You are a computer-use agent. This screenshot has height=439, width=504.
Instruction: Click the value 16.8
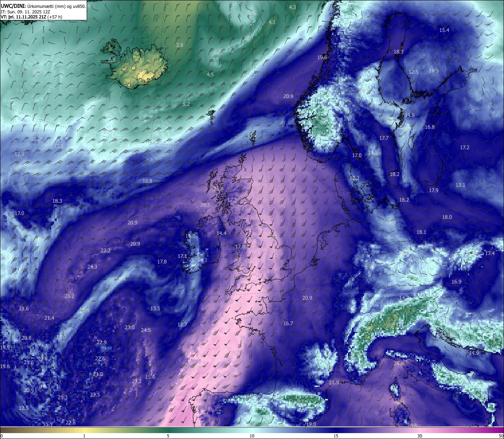[x=430, y=127]
